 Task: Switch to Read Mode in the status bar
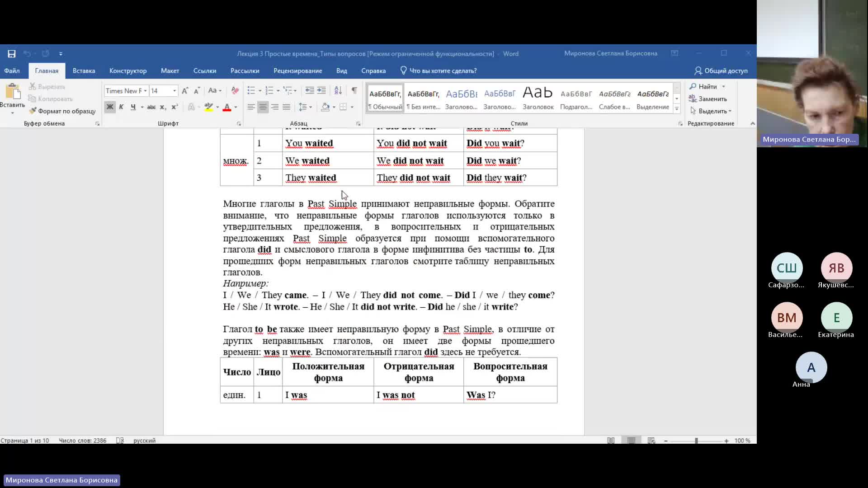click(611, 441)
